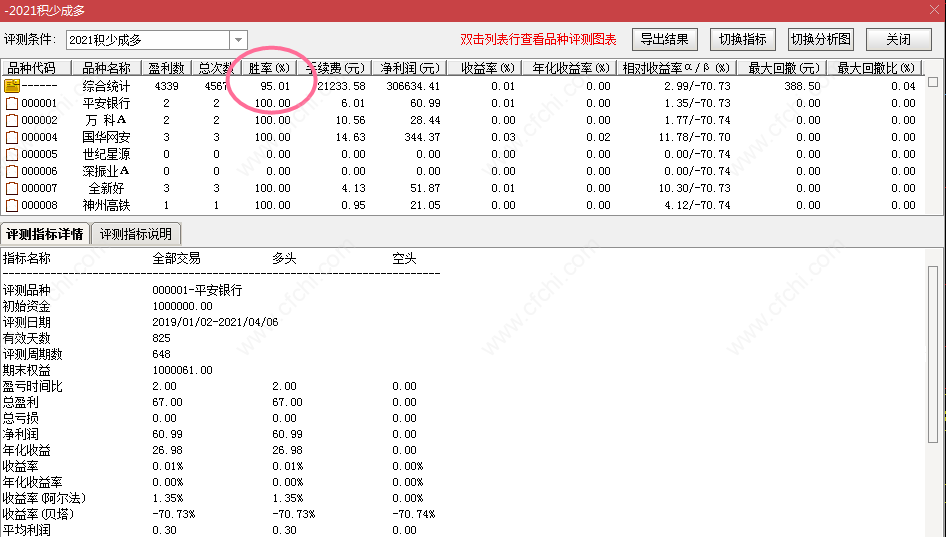946x537 pixels.
Task: Click the 初始资金 value 1000000.00
Action: (x=182, y=306)
